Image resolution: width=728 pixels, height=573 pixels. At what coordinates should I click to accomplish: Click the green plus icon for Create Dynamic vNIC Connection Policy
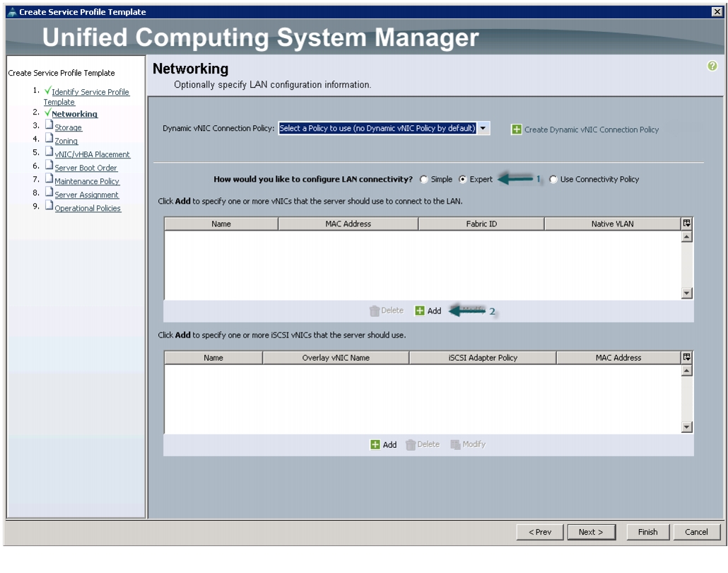click(516, 129)
